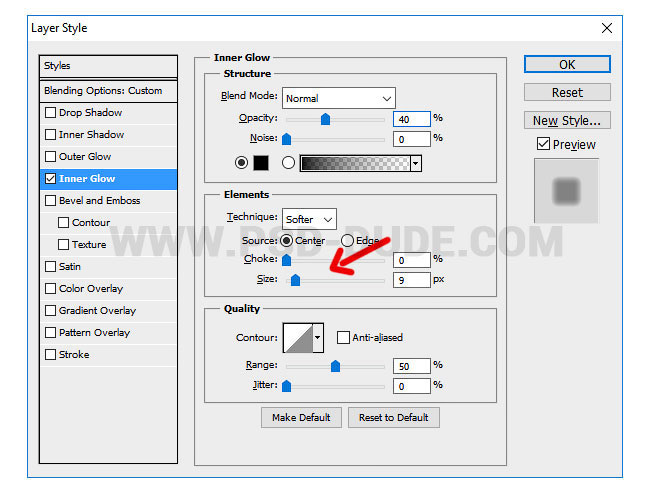Click the Opacity value field

click(412, 119)
